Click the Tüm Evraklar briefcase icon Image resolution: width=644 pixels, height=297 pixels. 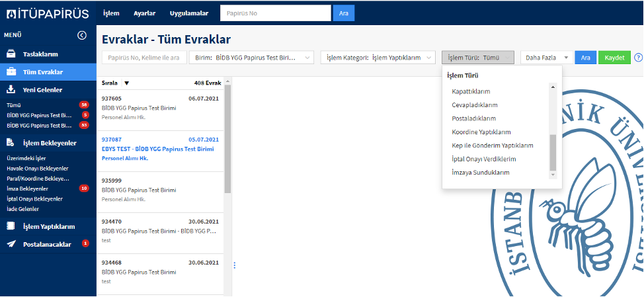pyautogui.click(x=11, y=72)
